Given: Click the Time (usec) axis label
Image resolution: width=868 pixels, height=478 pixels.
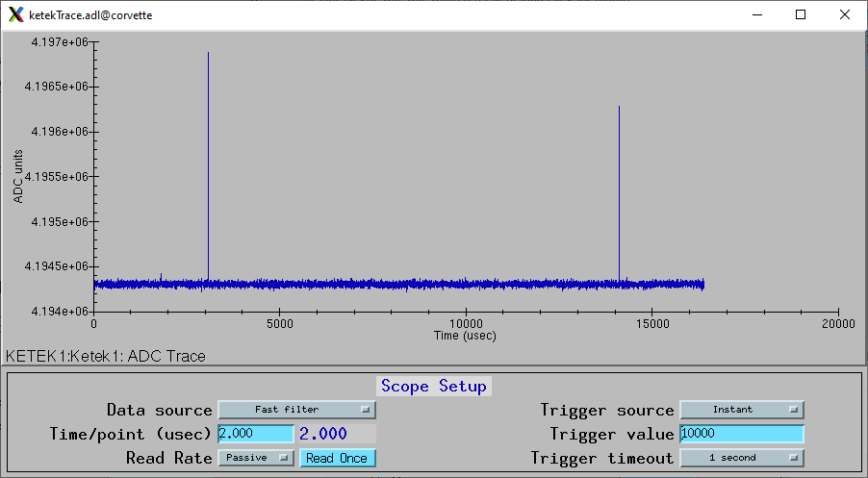Looking at the screenshot, I should click(x=465, y=336).
